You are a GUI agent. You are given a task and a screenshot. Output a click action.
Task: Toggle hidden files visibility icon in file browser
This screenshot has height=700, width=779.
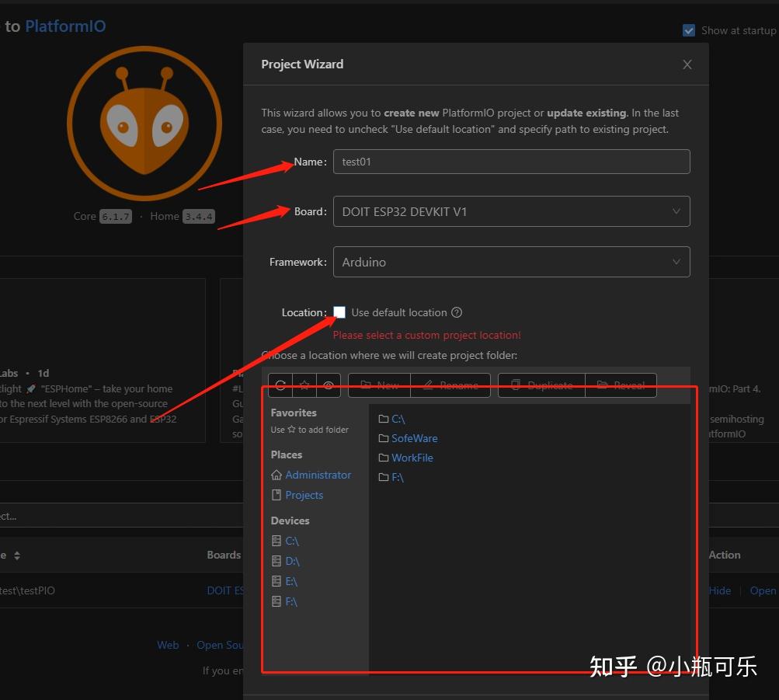328,385
